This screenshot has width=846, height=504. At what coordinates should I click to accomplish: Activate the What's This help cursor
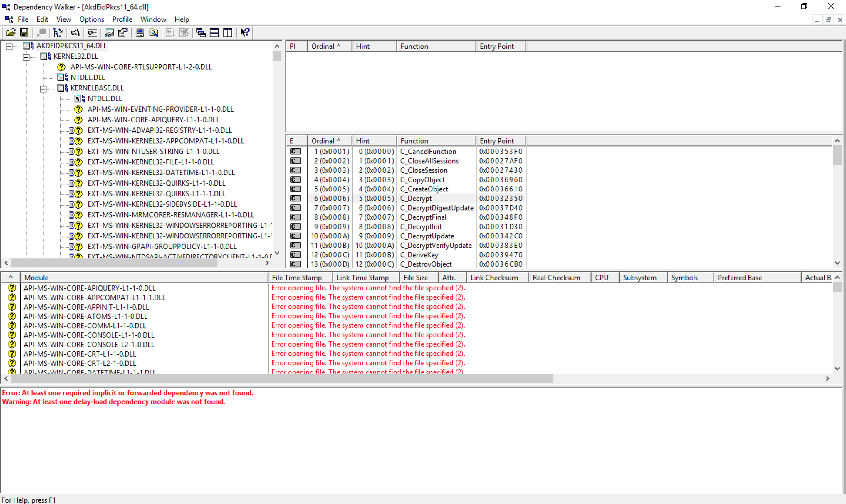(x=244, y=33)
